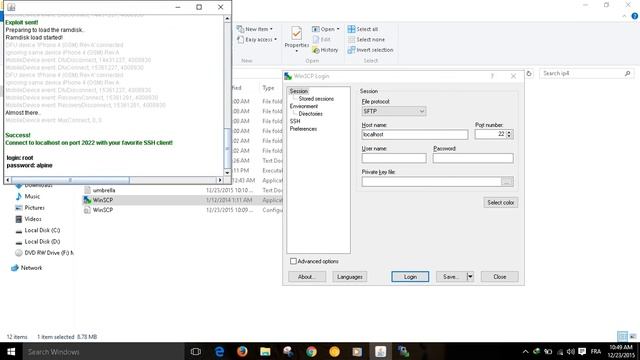Open the Action Center notifications icon
Screen dimensions: 640x360
582,351
